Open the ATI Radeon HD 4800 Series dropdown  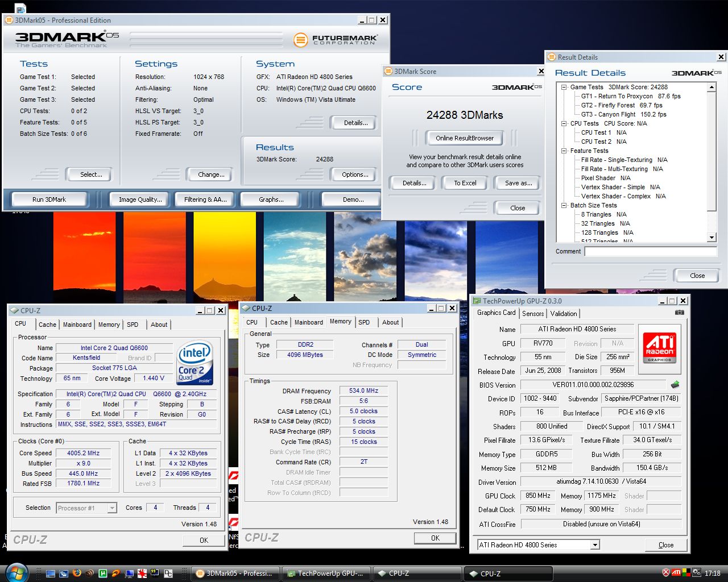click(x=595, y=545)
